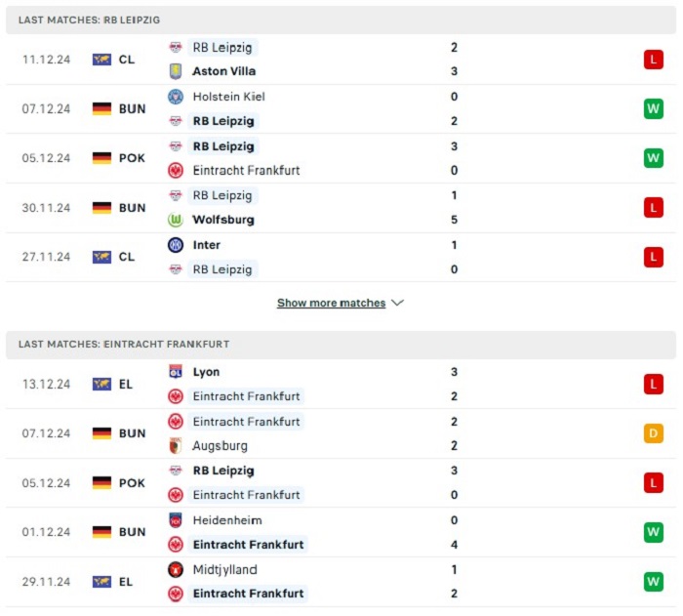Click the Inter club crest

(x=176, y=245)
